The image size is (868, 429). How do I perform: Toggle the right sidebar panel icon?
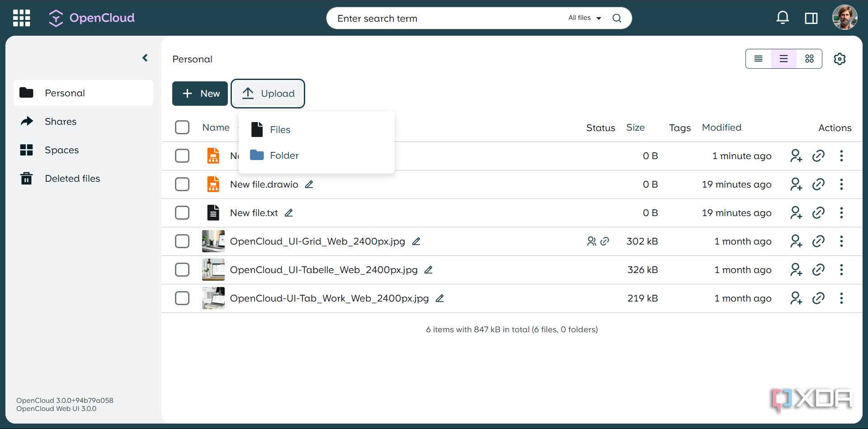point(811,18)
